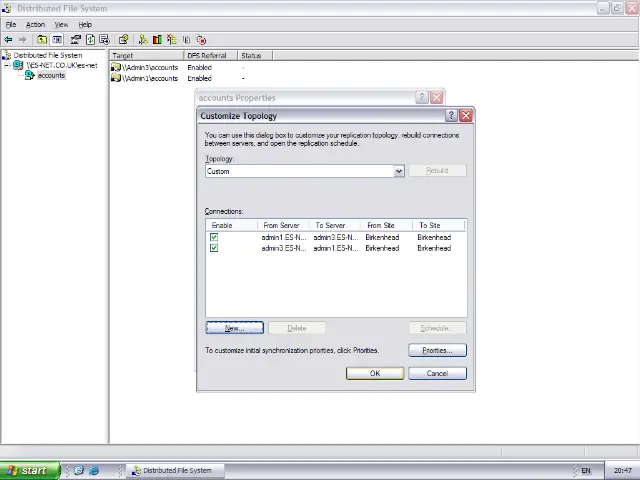Uncheck Enable for admin1 to admin3 connection
Viewport: 640px width, 480px height.
[x=214, y=238]
